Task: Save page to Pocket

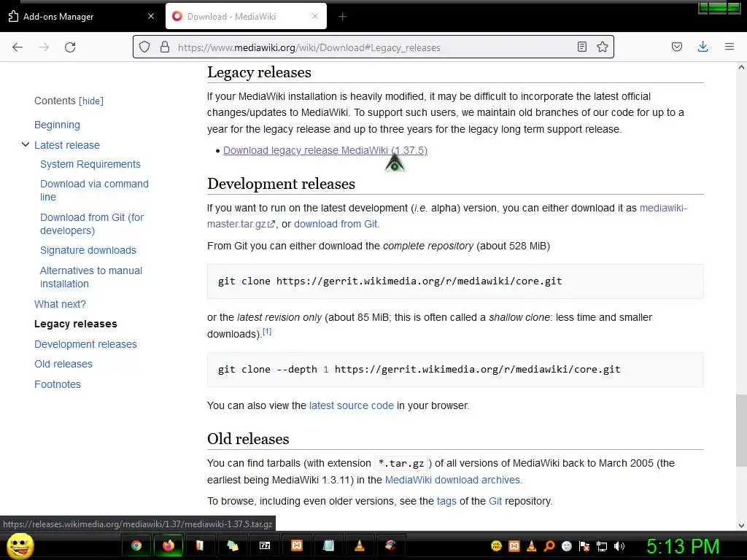Action: 676,47
